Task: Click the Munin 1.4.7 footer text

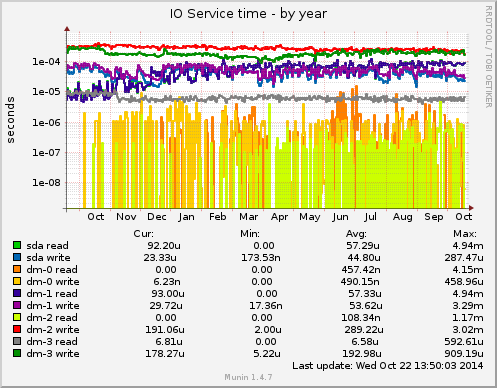Action: click(248, 377)
